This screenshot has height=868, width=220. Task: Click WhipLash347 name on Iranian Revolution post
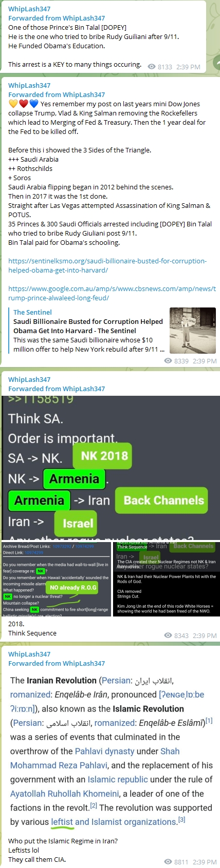pyautogui.click(x=29, y=654)
